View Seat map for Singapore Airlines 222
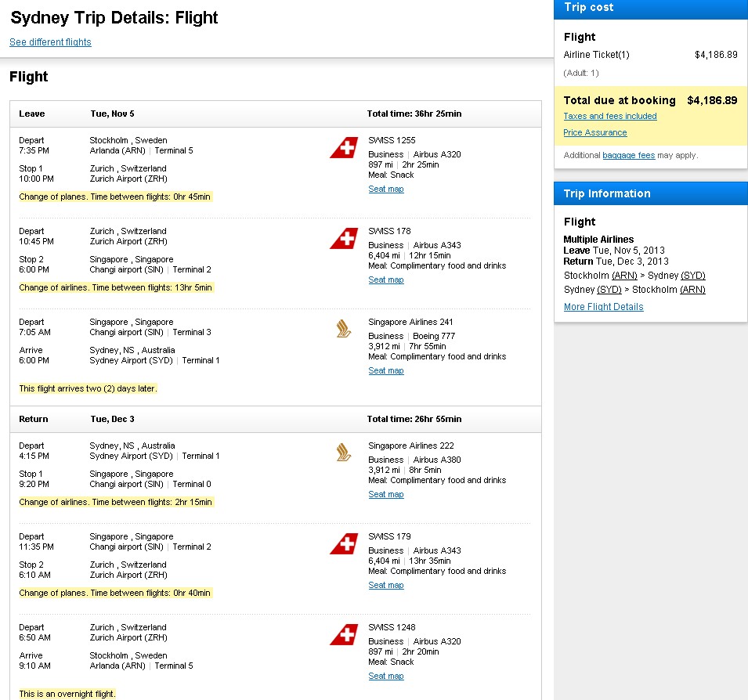The width and height of the screenshot is (748, 700). pos(386,494)
